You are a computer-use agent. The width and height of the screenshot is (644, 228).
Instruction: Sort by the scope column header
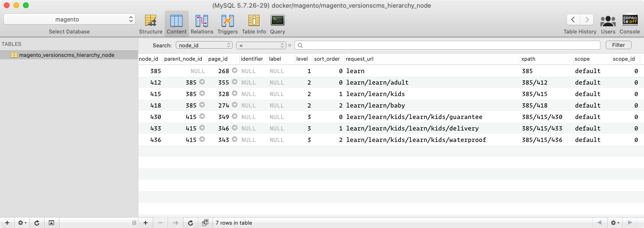(x=592, y=59)
